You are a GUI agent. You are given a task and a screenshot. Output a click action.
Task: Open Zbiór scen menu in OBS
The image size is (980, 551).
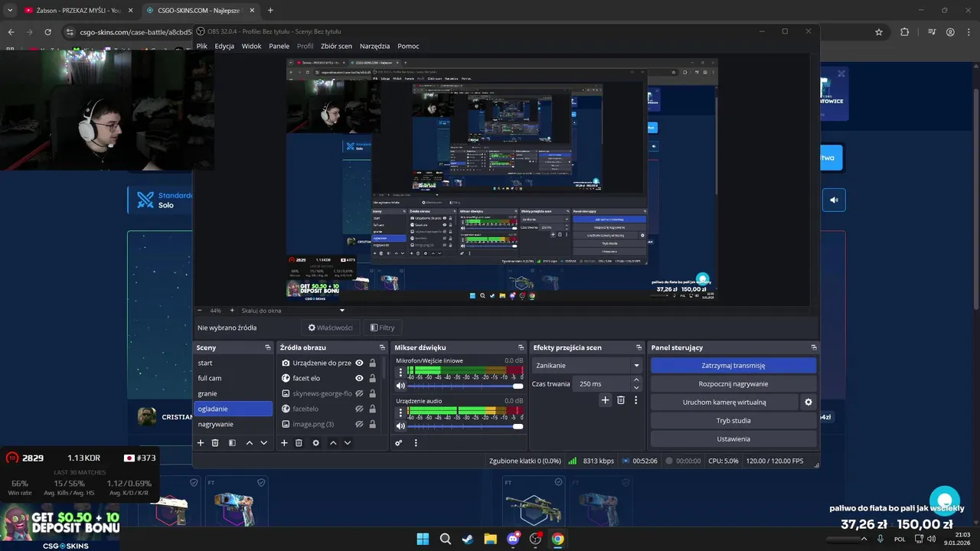tap(336, 46)
